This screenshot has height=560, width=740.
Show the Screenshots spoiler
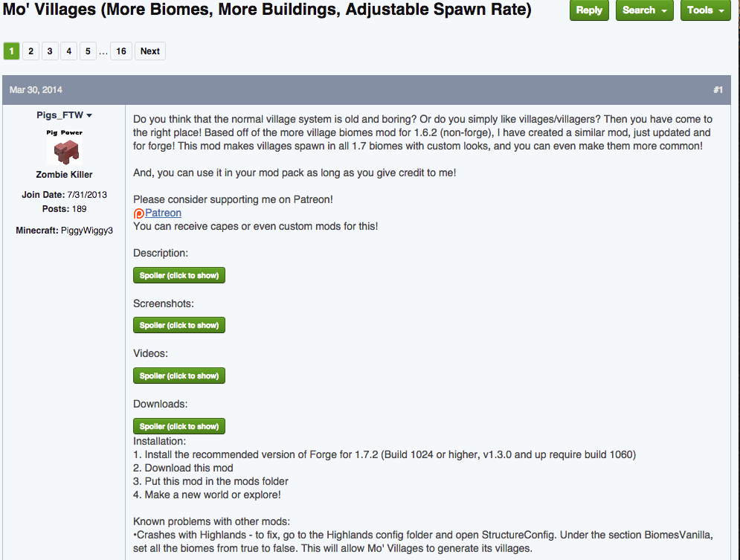[x=179, y=325]
